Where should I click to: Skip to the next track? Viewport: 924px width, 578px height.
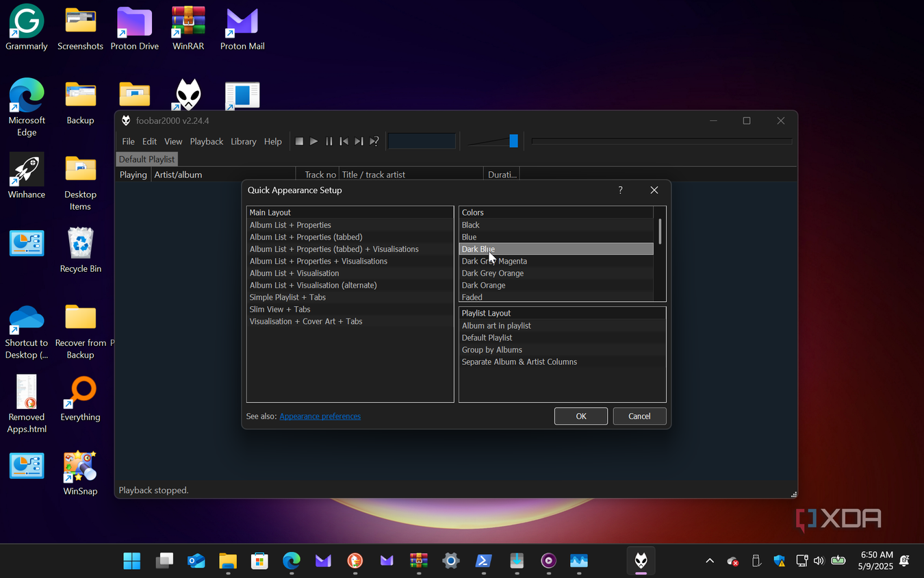point(359,142)
